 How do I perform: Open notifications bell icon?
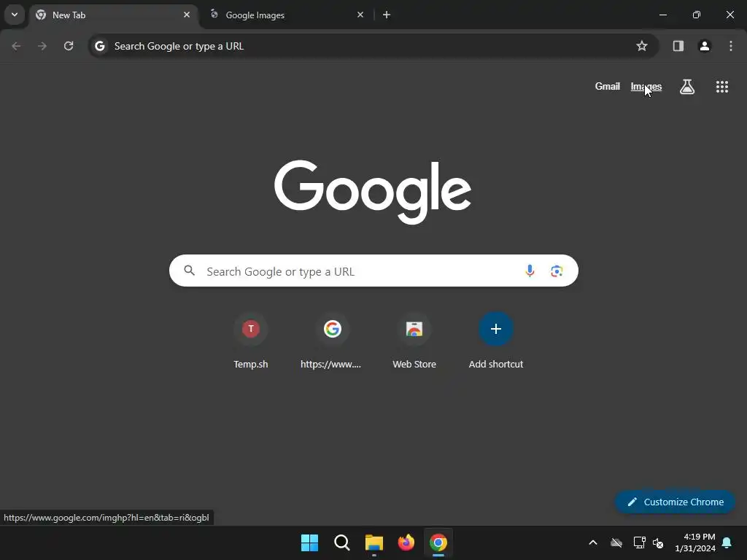tap(727, 542)
